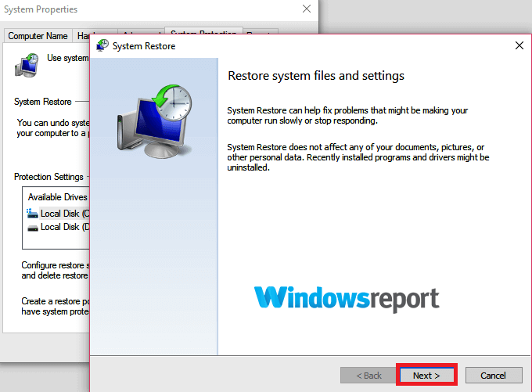Click the Local Disk (C:) drive icon

(x=32, y=214)
